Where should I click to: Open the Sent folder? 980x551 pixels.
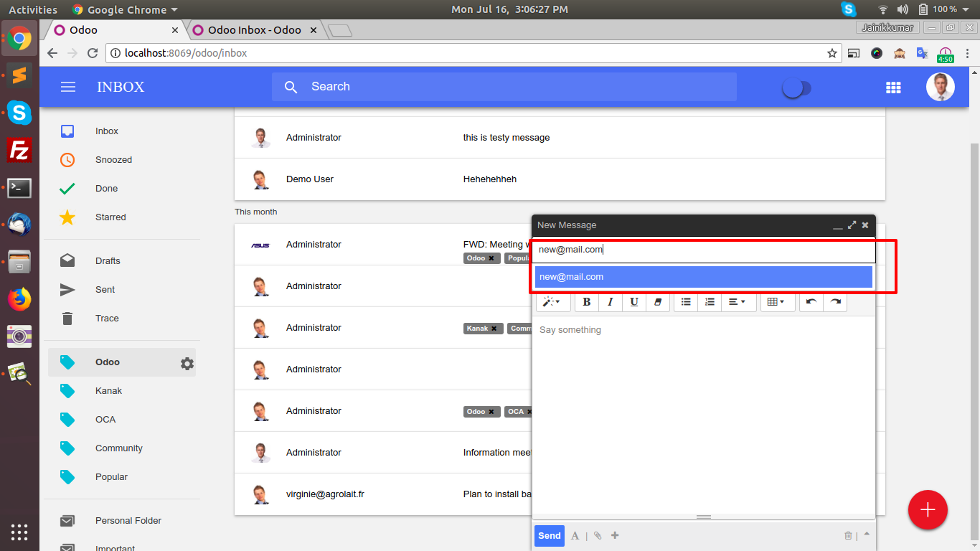coord(105,290)
